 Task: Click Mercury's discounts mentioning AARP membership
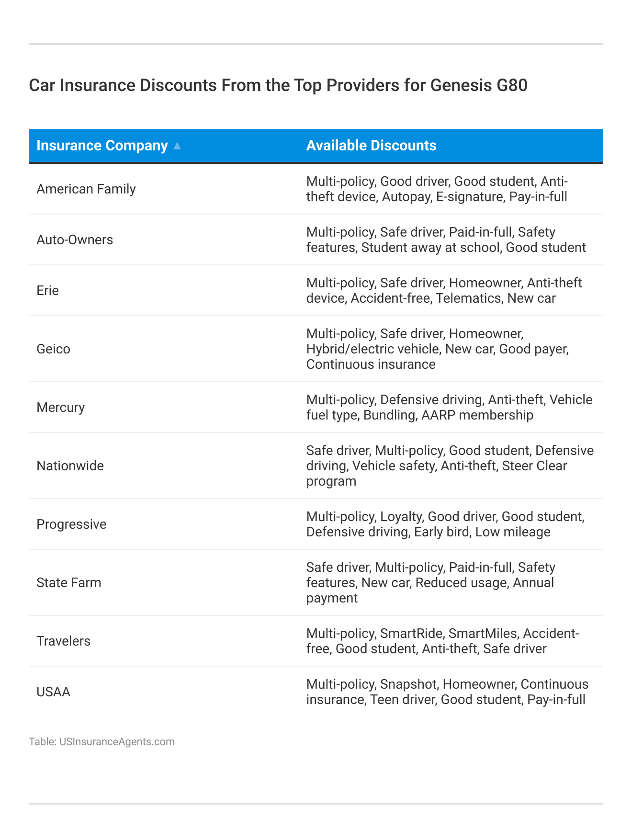(449, 408)
